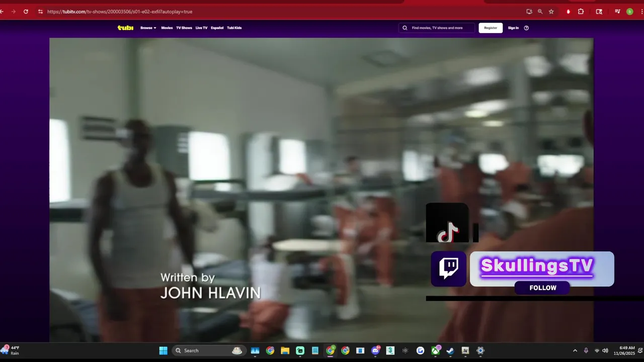This screenshot has width=644, height=362.
Task: Open the Chrome three-dot menu
Action: (641, 12)
